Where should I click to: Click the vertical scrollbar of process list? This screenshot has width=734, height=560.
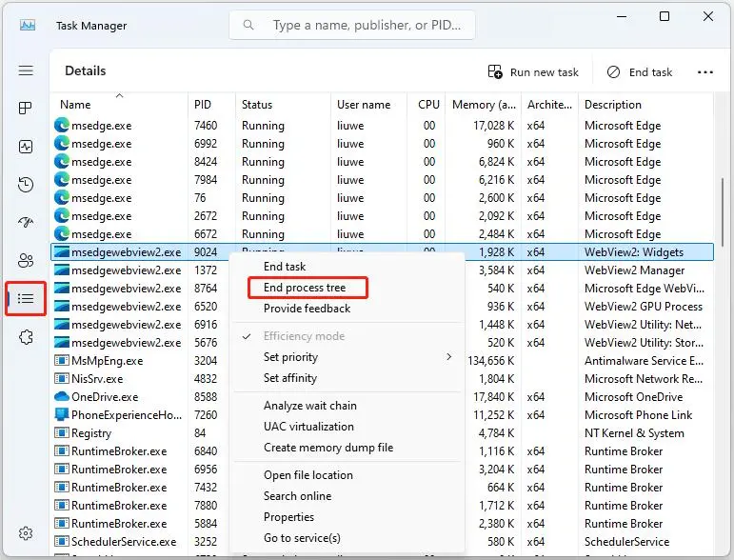click(723, 212)
